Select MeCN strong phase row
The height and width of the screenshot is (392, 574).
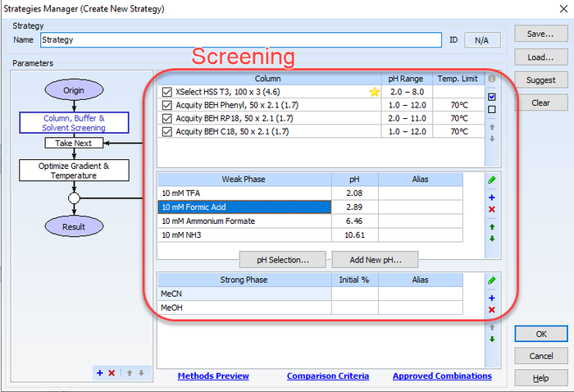[x=311, y=294]
